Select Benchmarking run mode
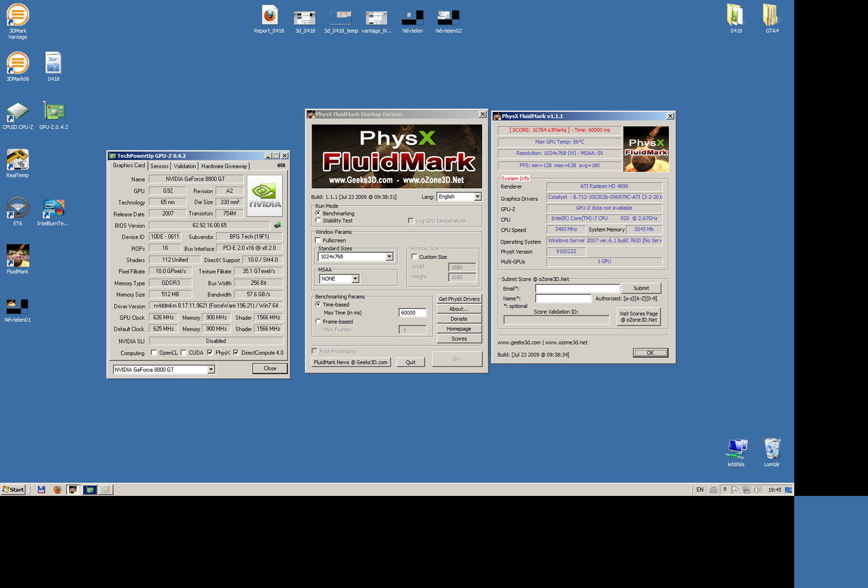Screen dimensions: 868x588 click(x=318, y=213)
